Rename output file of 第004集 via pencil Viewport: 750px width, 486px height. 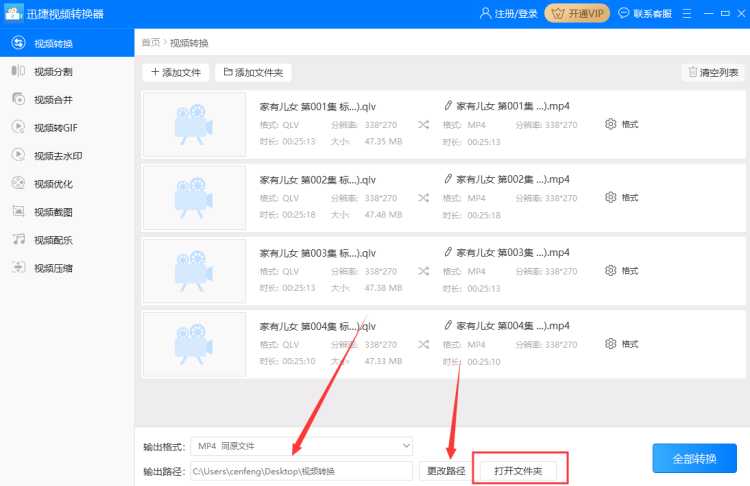pyautogui.click(x=448, y=325)
